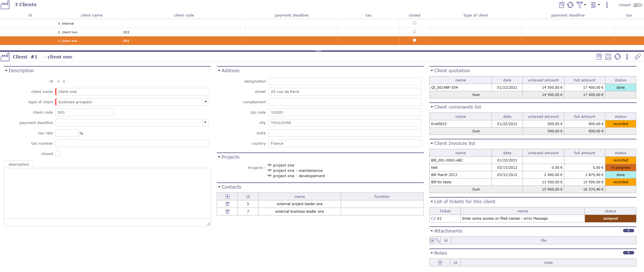Delete contact 'external project leader one' via trash icon
644x272 pixels.
(227, 204)
